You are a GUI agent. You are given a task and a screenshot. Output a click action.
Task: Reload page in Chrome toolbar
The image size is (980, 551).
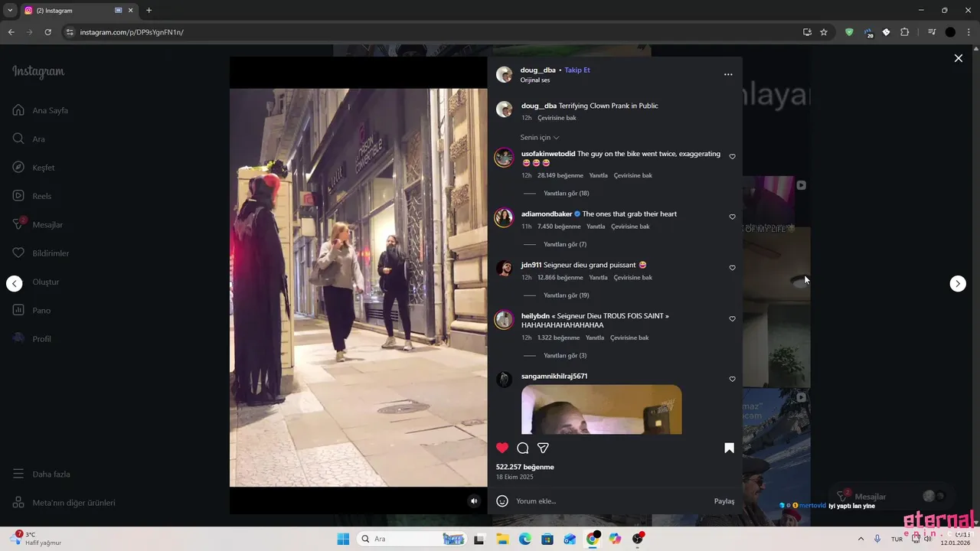click(47, 32)
